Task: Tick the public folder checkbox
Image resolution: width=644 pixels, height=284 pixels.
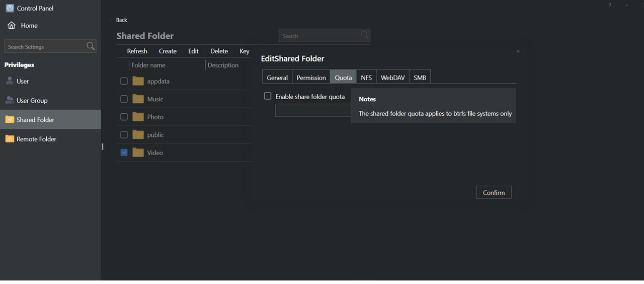Action: coord(124,134)
